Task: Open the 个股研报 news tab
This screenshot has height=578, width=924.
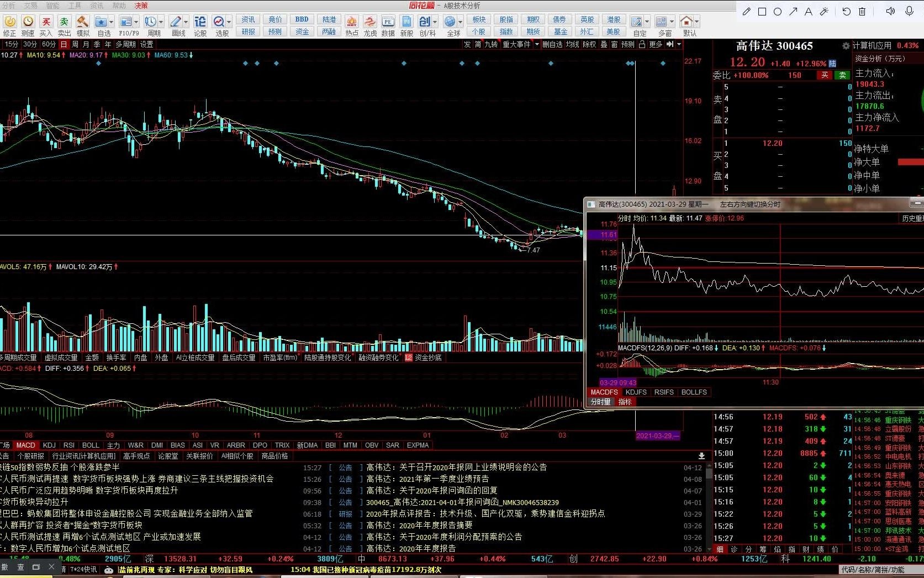Action: click(31, 456)
